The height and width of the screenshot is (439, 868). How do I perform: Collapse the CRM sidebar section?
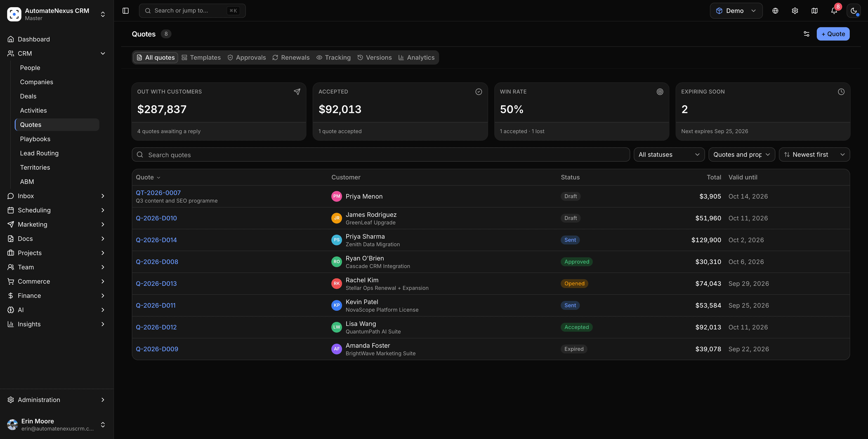click(x=57, y=54)
